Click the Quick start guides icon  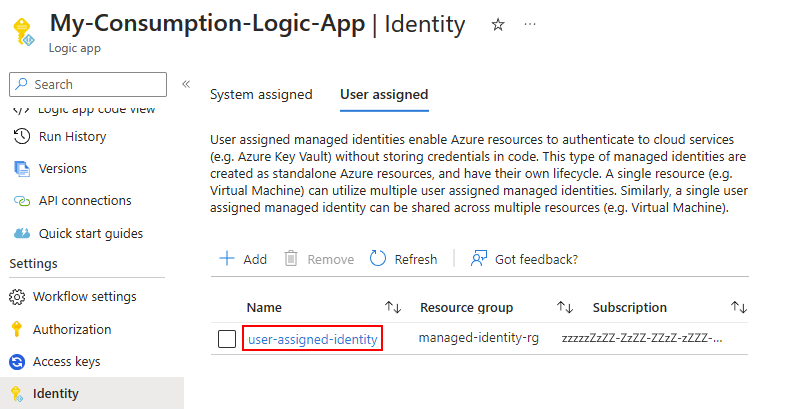click(21, 233)
